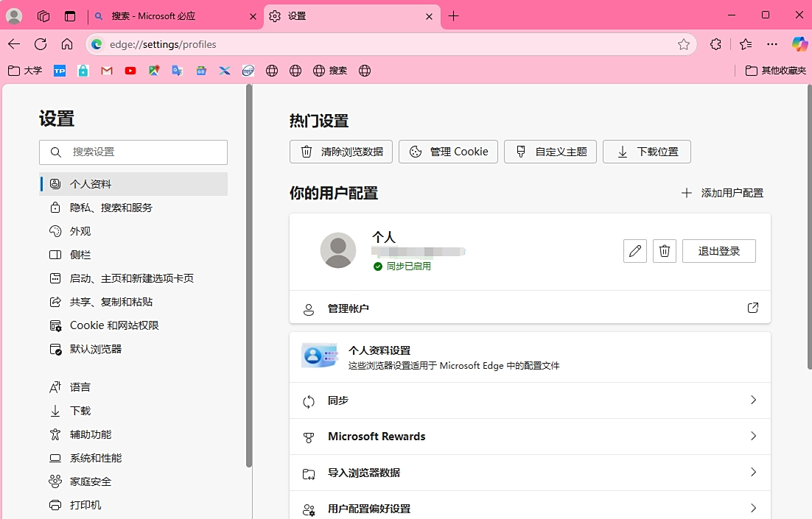Viewport: 812px width, 519px height.
Task: Open YouTube bookmark in favorites bar
Action: [x=130, y=71]
